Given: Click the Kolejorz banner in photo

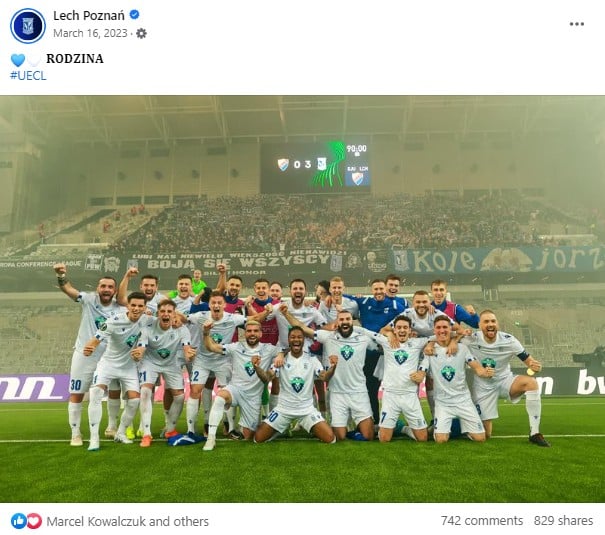Looking at the screenshot, I should (x=498, y=260).
